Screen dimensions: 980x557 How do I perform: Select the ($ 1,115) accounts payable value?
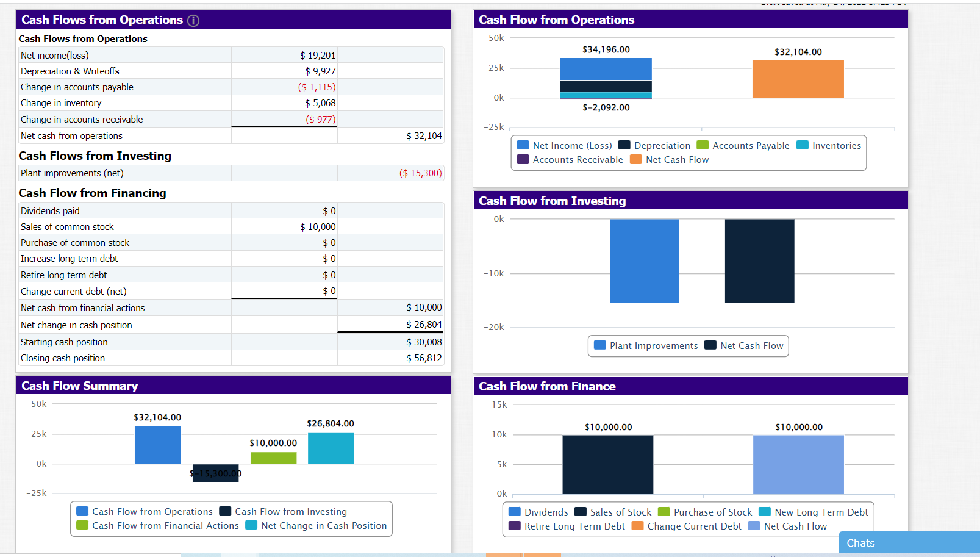(x=317, y=87)
